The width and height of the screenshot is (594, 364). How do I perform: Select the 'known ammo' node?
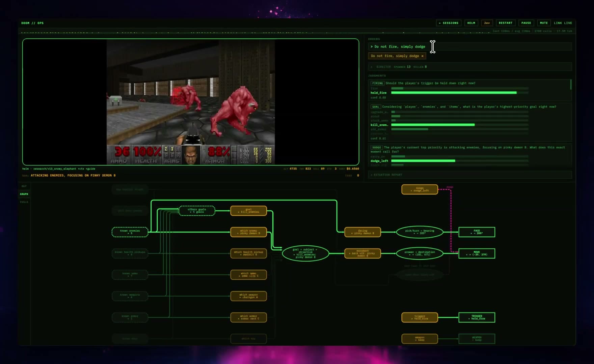click(130, 275)
